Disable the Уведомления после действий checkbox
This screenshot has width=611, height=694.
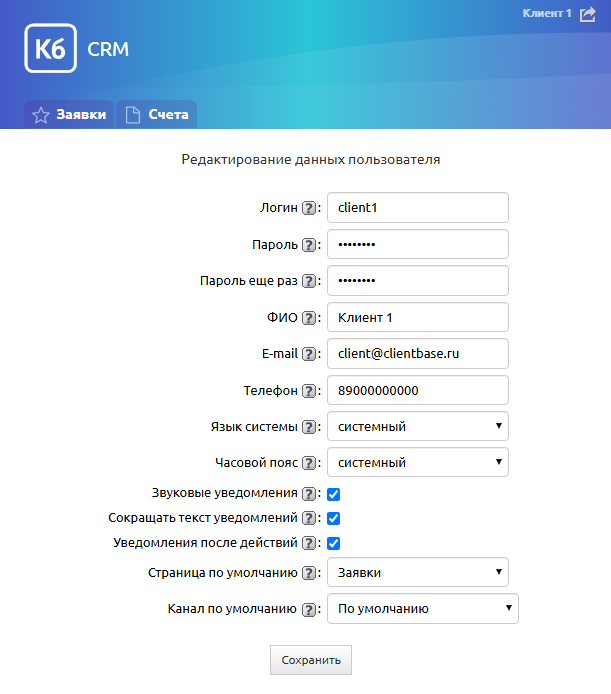333,543
